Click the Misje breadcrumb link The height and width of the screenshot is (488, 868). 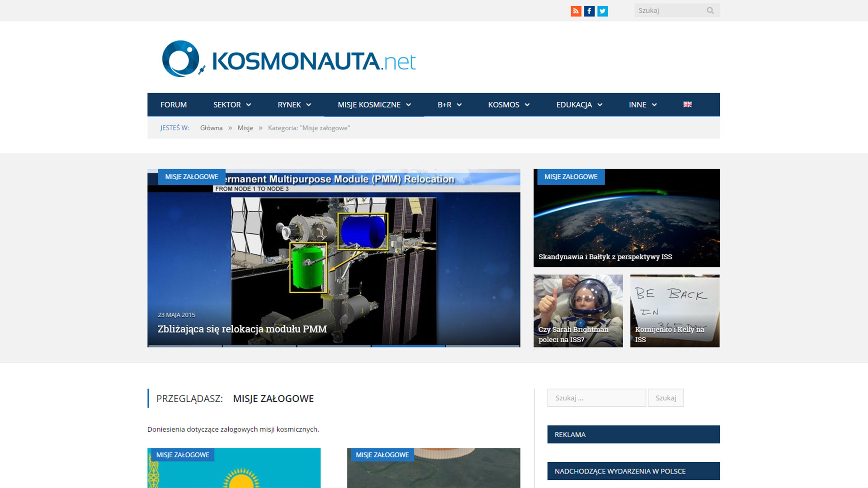245,128
